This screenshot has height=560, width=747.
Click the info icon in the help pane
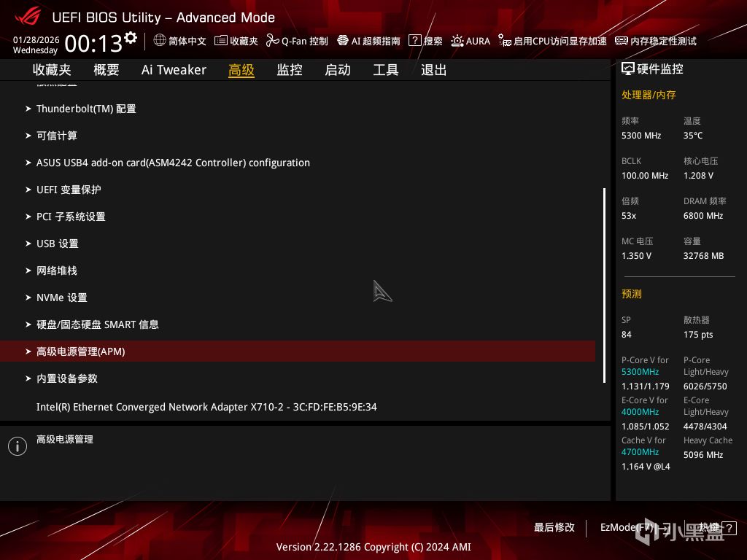pyautogui.click(x=18, y=446)
